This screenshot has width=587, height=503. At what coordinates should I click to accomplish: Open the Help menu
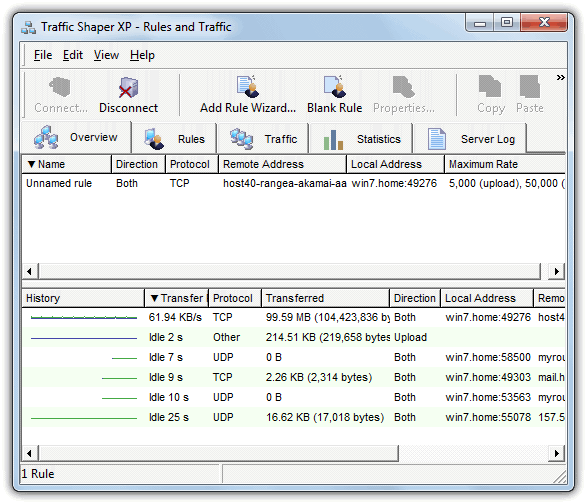[x=142, y=55]
